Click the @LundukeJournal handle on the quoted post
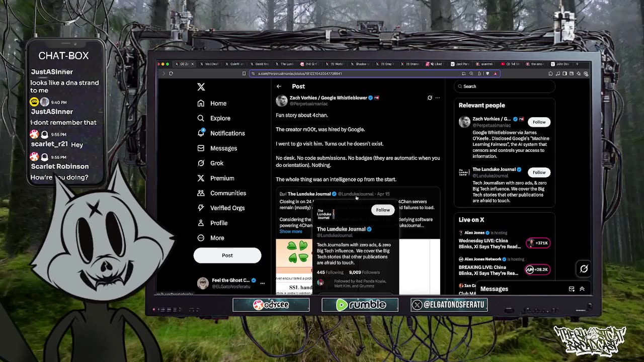The image size is (644, 362). pos(356,194)
